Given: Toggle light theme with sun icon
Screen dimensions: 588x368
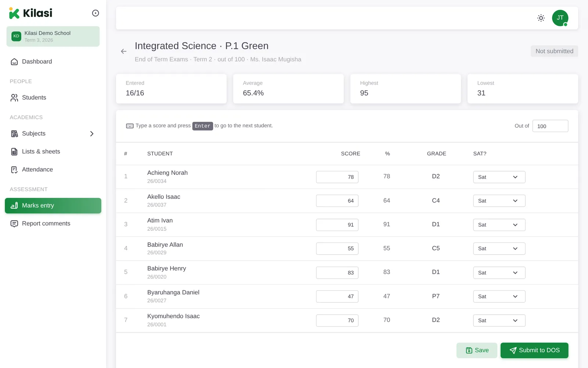Looking at the screenshot, I should [541, 18].
